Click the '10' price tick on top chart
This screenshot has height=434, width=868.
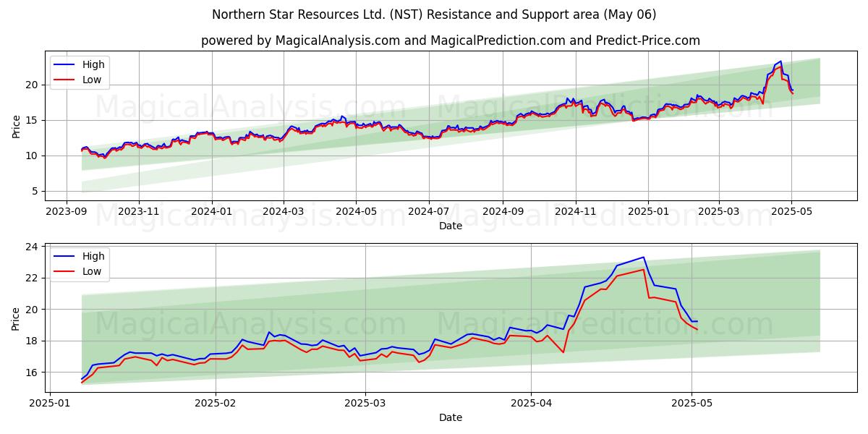pyautogui.click(x=33, y=156)
